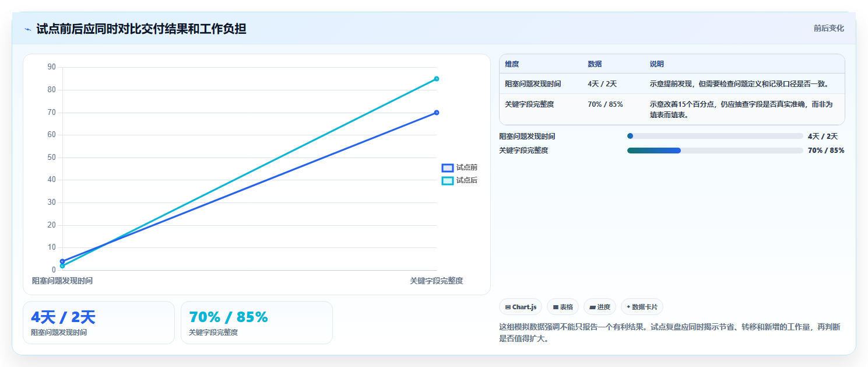The height and width of the screenshot is (367, 868).
Task: Click the x-axis label 关键字段完整度 under the chart
Action: coord(437,281)
